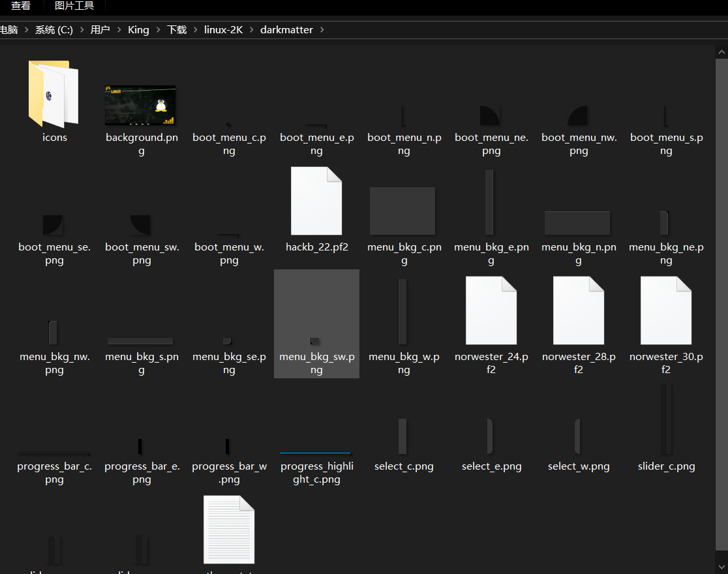Click the menu_bkg_sw.png highlighted file

point(316,324)
